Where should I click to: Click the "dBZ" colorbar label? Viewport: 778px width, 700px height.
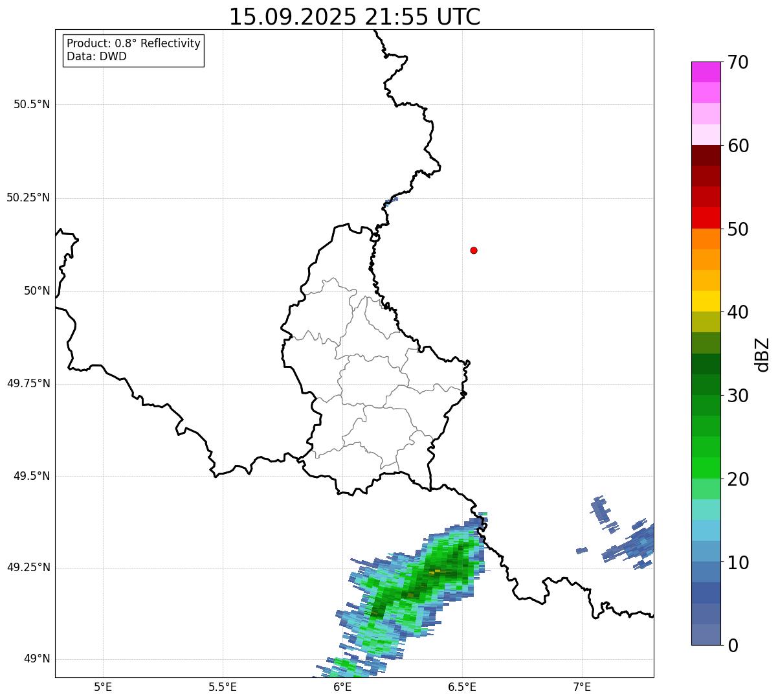762,354
